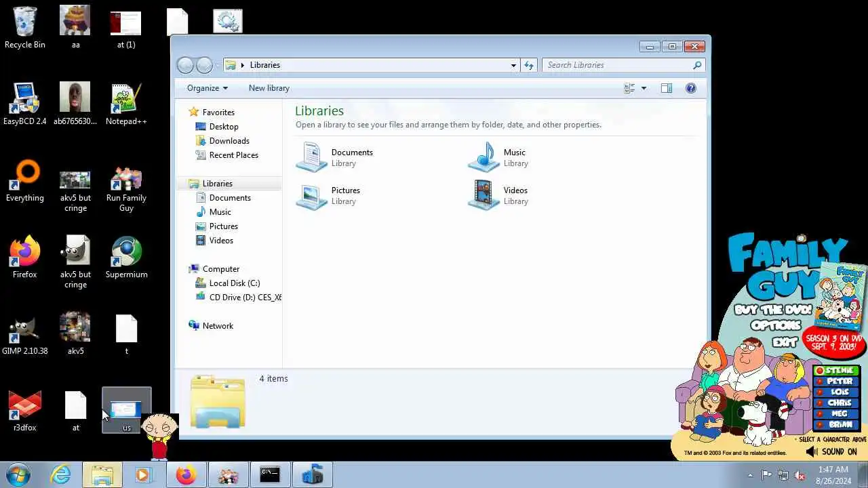Click the Explorer Forward arrow button
868x488 pixels.
pos(204,65)
